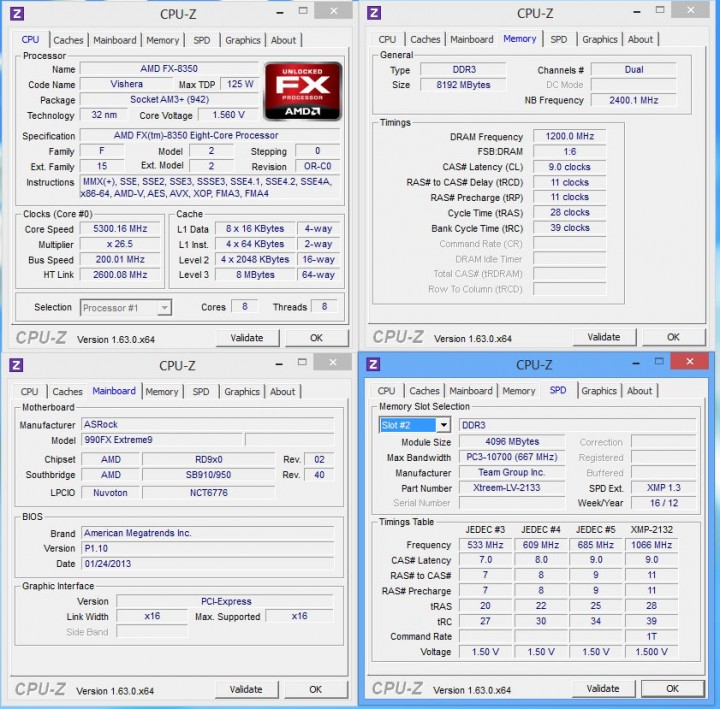Close the Mainboard tab window

[333, 362]
